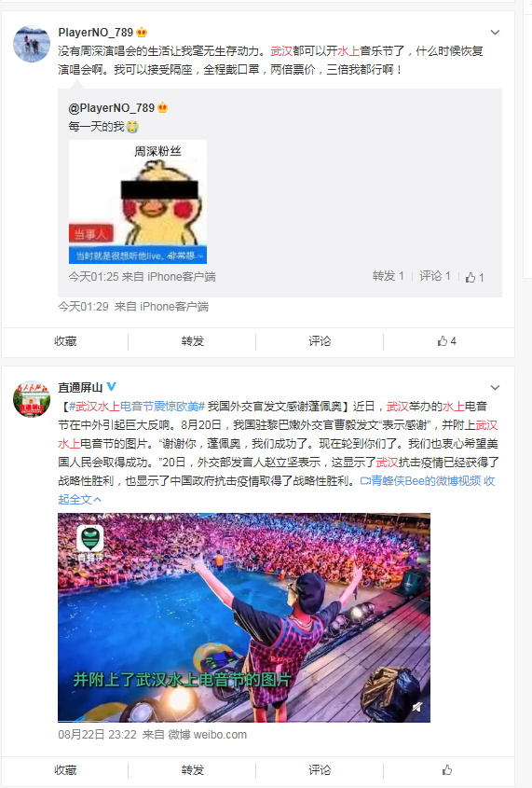Open PlayerNO_789's profile avatar
Image resolution: width=532 pixels, height=788 pixels.
(31, 44)
